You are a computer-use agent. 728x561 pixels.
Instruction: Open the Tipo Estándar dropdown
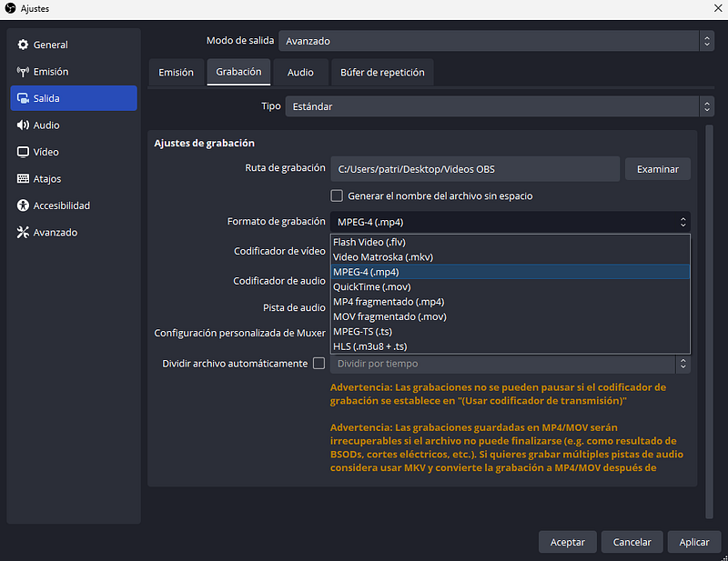pyautogui.click(x=500, y=106)
